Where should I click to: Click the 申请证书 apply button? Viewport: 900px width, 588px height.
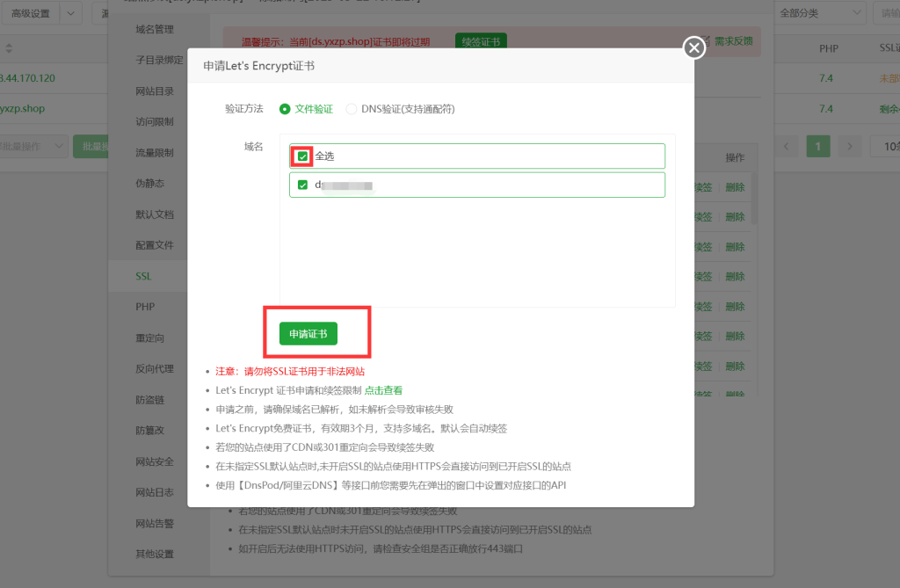pyautogui.click(x=309, y=334)
